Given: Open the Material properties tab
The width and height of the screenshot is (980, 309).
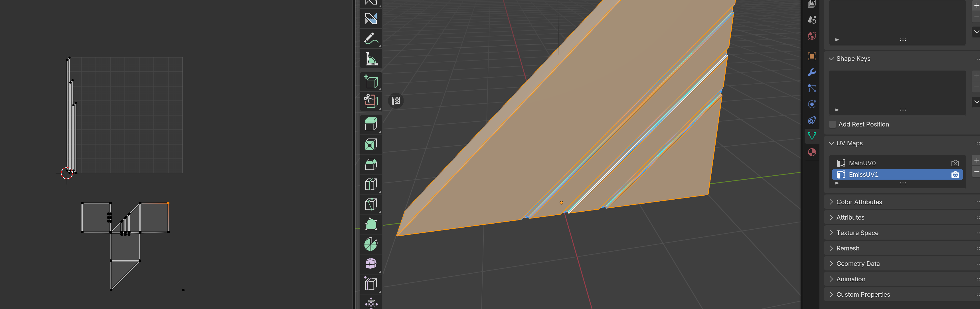Looking at the screenshot, I should point(811,153).
